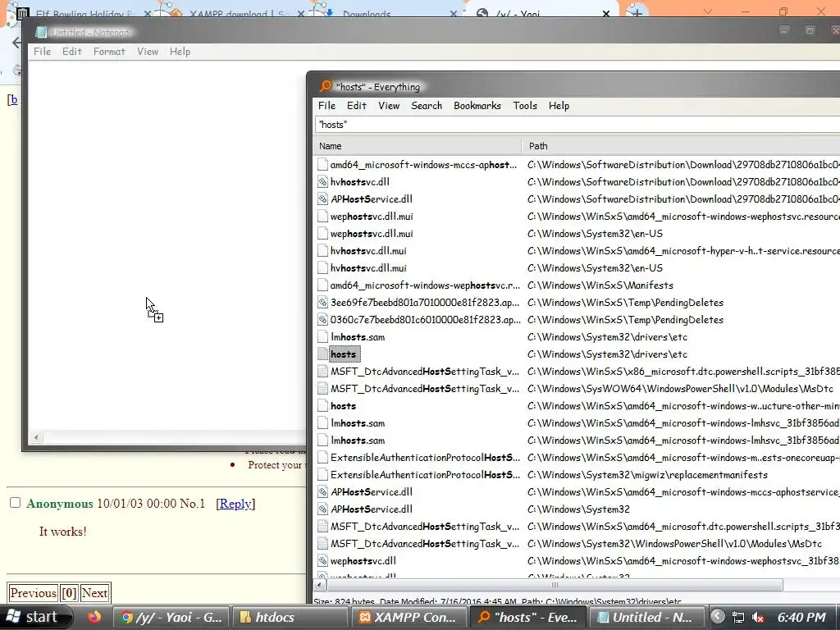Open Everything View menu
The height and width of the screenshot is (630, 840).
[x=389, y=106]
